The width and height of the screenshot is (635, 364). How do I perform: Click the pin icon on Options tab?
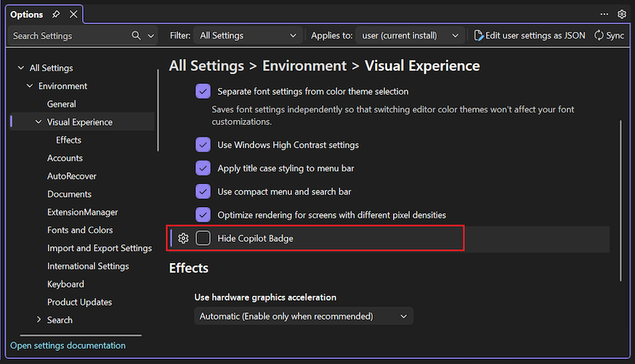(57, 15)
